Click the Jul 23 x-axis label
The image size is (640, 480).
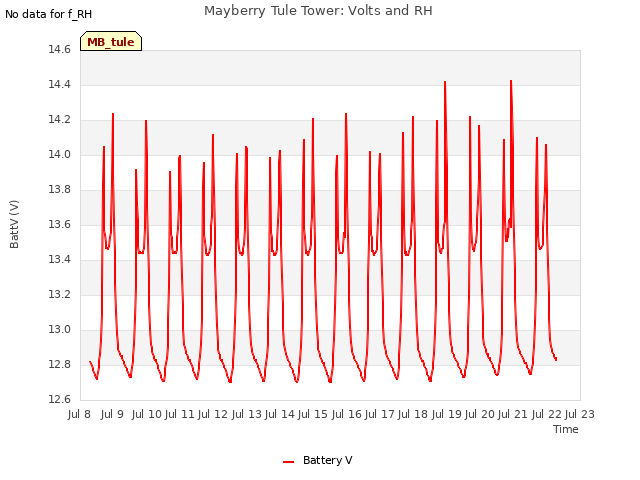coord(580,414)
